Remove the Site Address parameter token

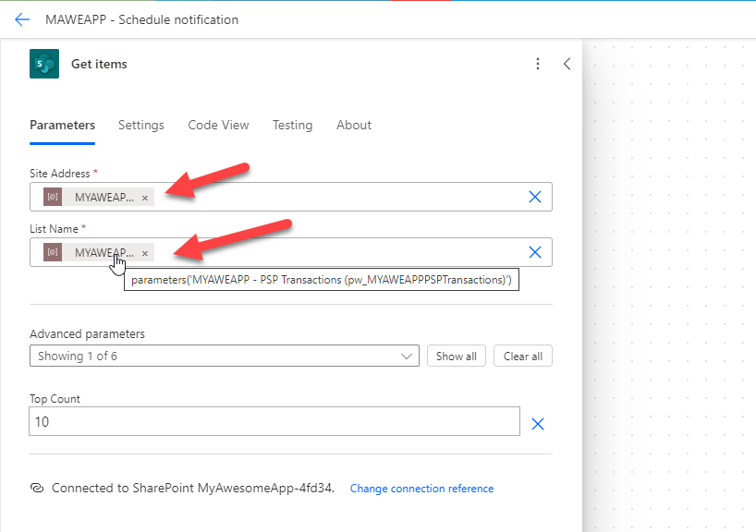(145, 198)
